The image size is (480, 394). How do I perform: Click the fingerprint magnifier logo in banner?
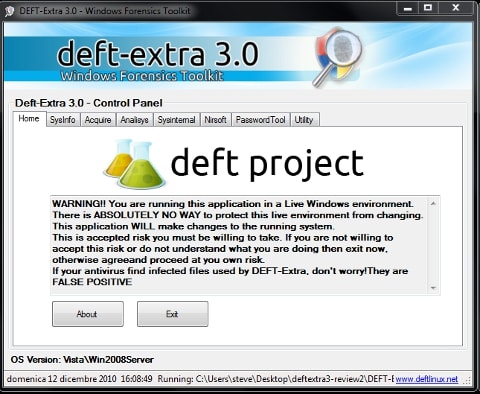click(x=338, y=57)
